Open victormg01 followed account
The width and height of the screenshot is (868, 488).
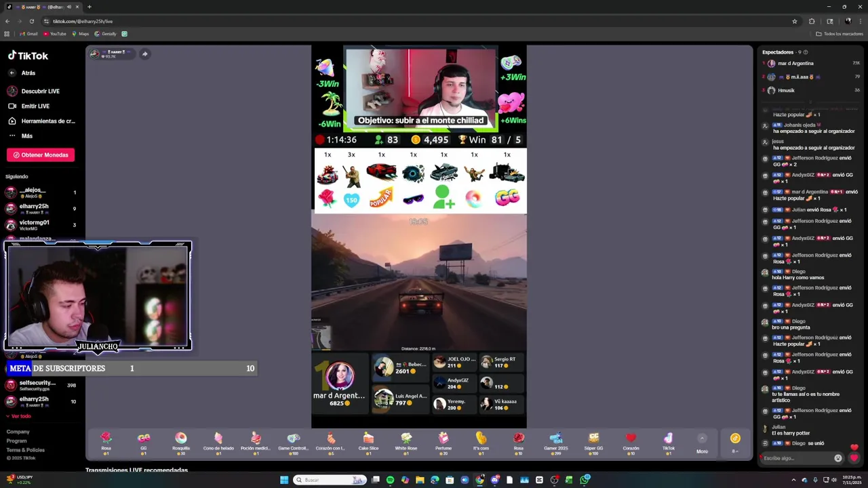(x=41, y=225)
